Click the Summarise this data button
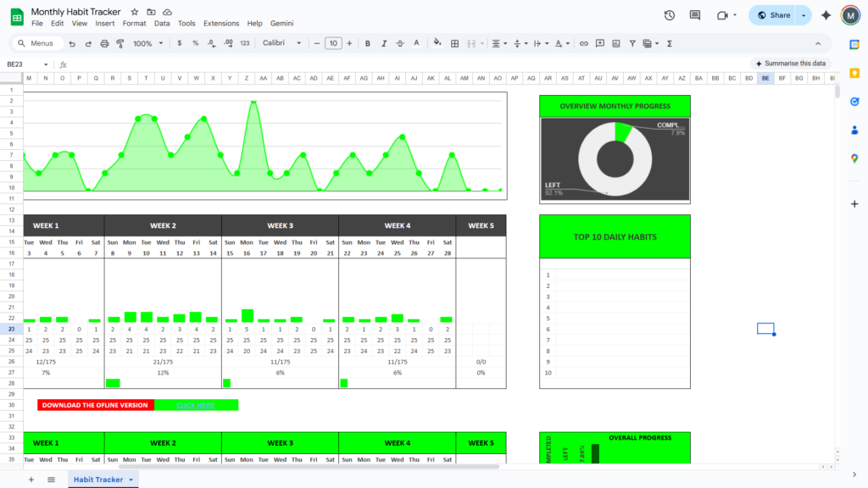The height and width of the screenshot is (488, 868). 790,64
